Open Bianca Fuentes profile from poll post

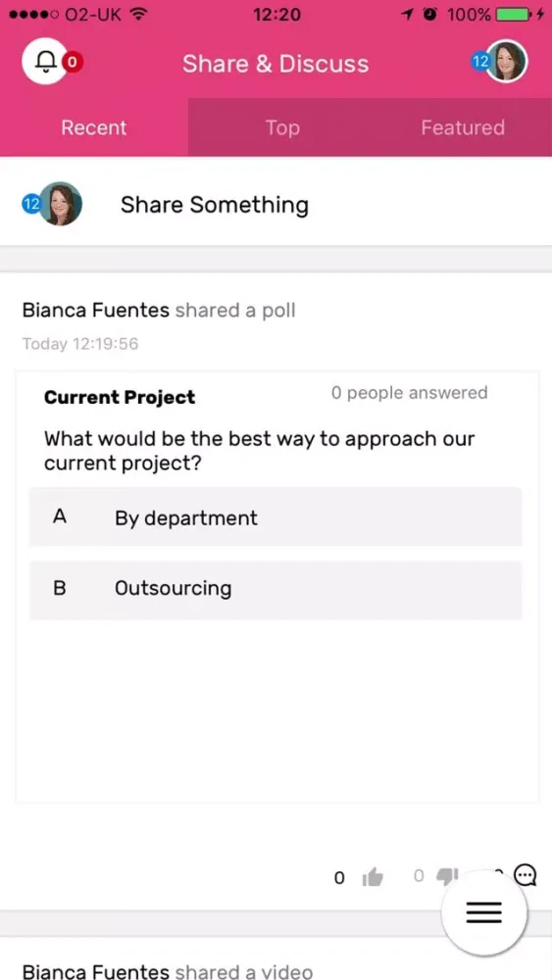[x=96, y=310]
